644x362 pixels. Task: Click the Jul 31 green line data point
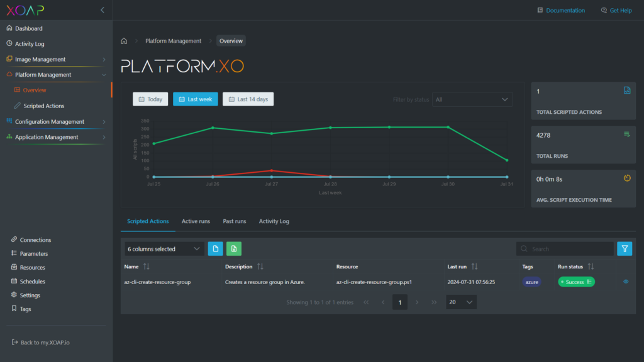507,160
